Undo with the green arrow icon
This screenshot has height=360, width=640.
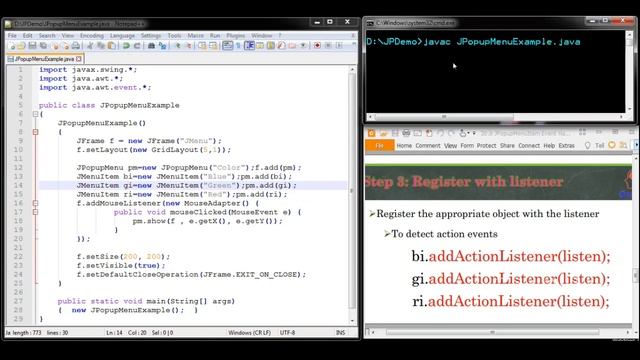126,46
